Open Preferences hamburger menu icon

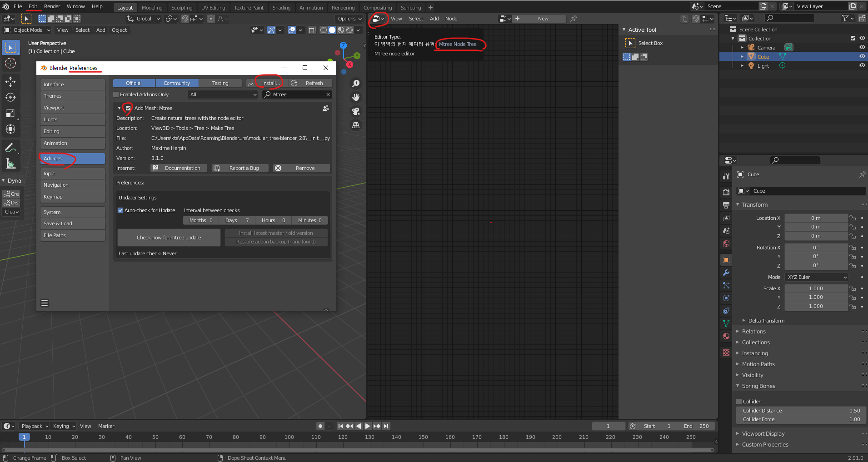tap(45, 303)
